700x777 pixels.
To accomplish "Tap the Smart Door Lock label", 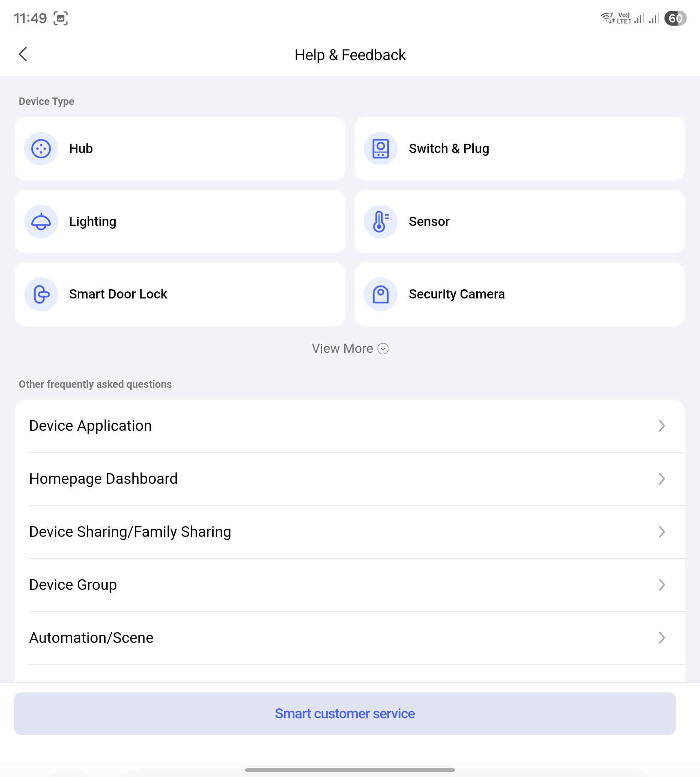I will coord(118,294).
